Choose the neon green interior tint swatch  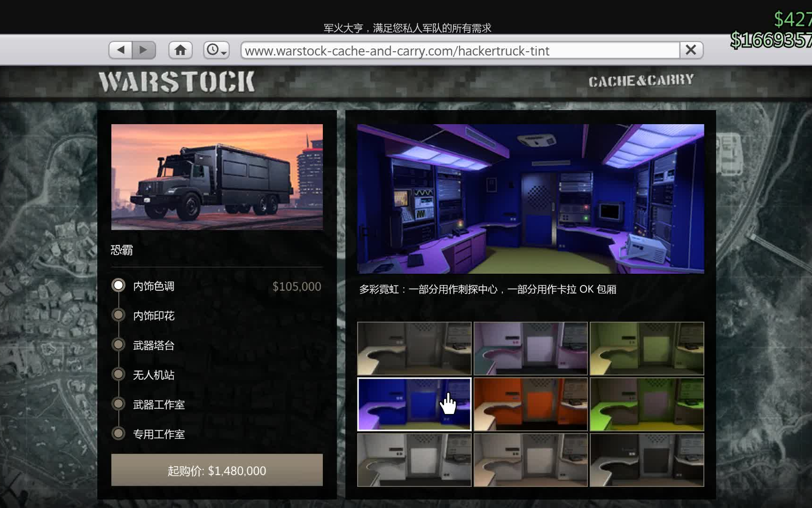(647, 404)
